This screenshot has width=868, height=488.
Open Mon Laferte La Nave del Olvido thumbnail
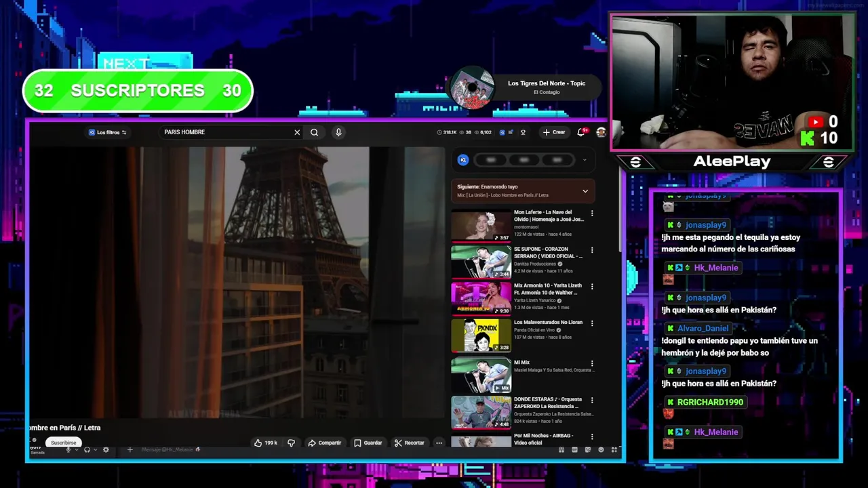pyautogui.click(x=481, y=225)
